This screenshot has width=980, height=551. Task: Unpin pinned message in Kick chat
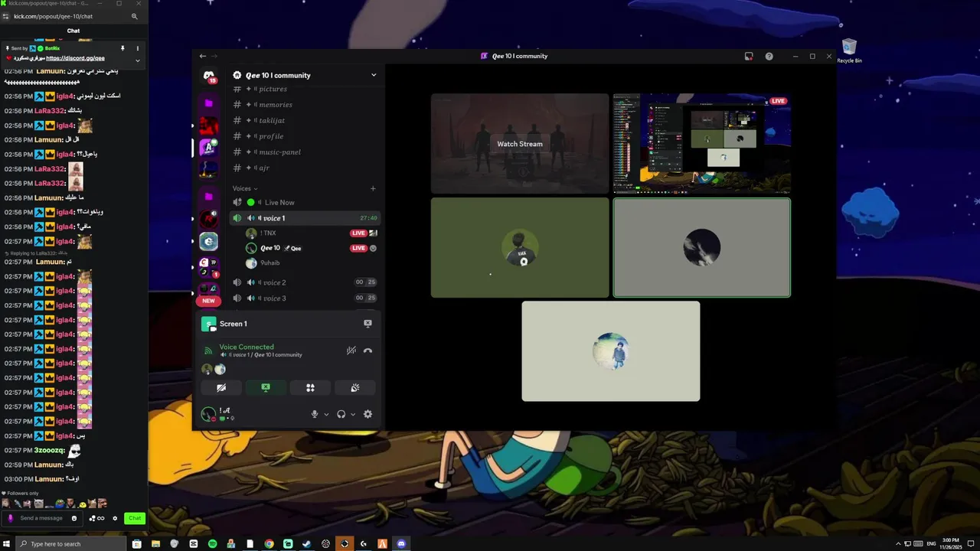[122, 48]
